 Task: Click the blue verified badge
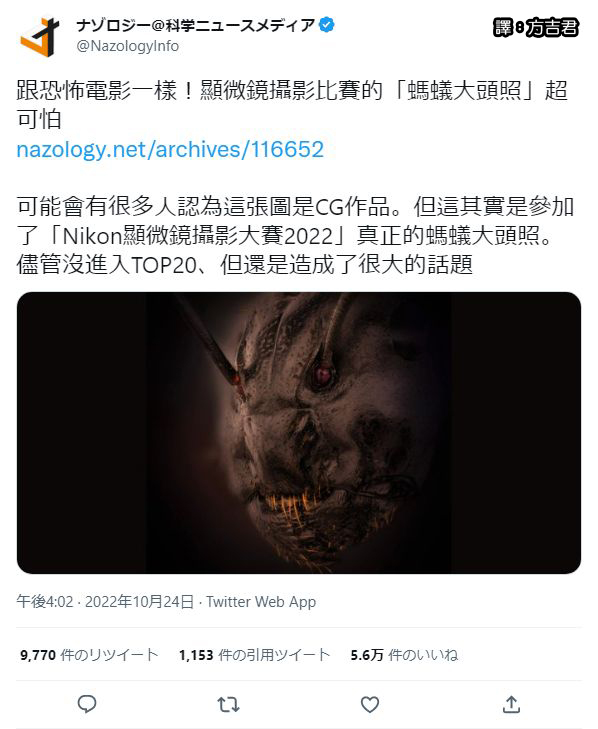click(x=327, y=25)
